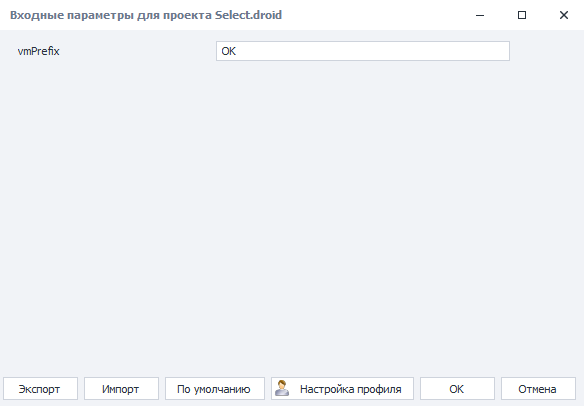
Task: Click the Импорт button
Action: click(121, 388)
